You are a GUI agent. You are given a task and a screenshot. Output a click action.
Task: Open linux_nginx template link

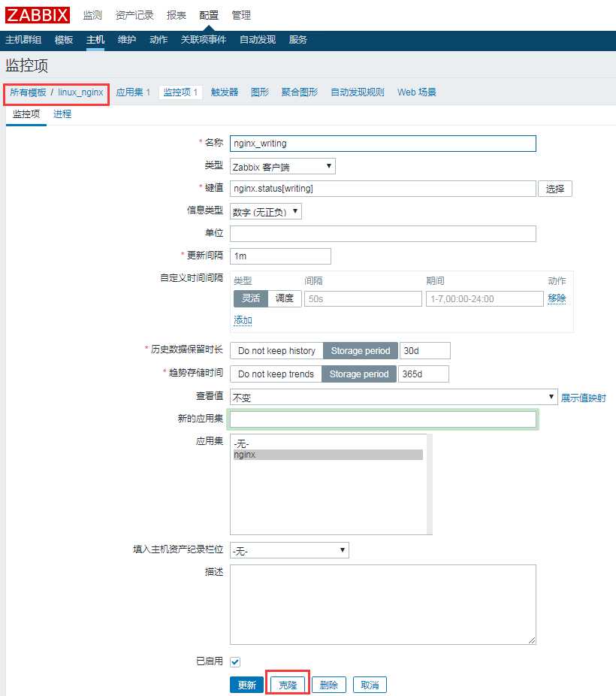[x=80, y=92]
